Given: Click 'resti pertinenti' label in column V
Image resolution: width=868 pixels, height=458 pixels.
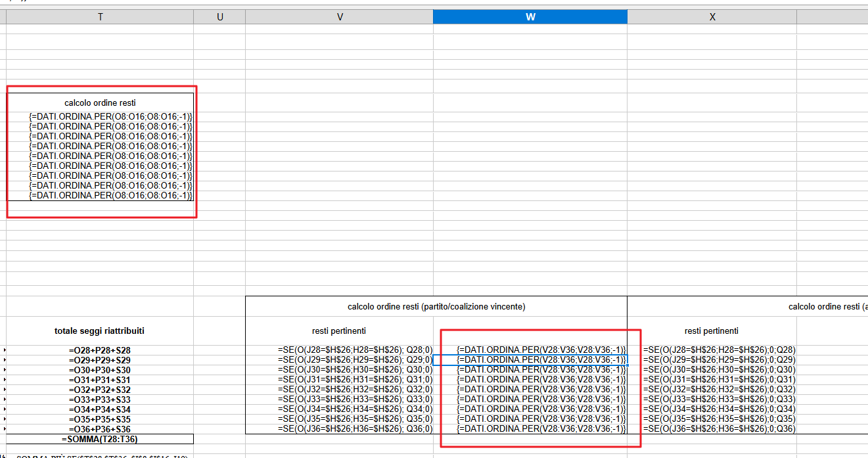Looking at the screenshot, I should pyautogui.click(x=339, y=331).
